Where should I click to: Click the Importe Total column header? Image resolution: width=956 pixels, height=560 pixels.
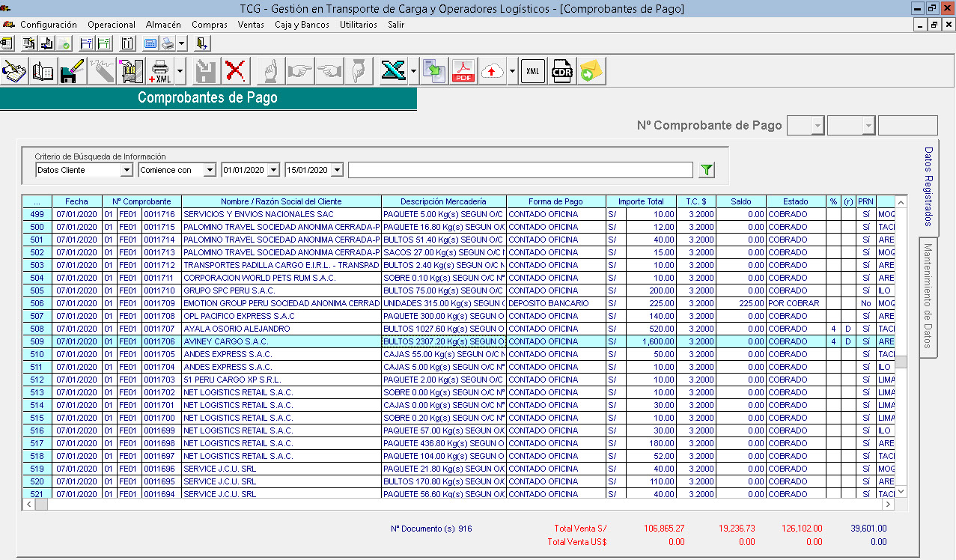pyautogui.click(x=640, y=201)
